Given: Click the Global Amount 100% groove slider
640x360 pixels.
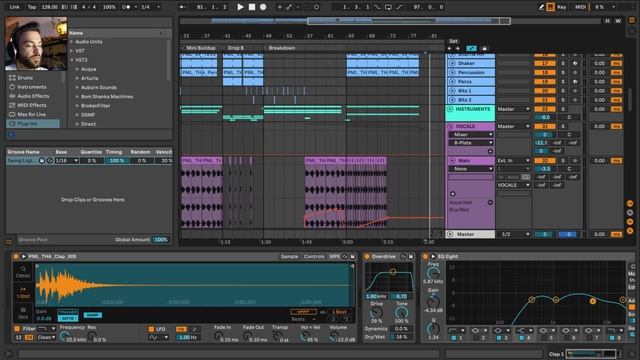Looking at the screenshot, I should [161, 240].
